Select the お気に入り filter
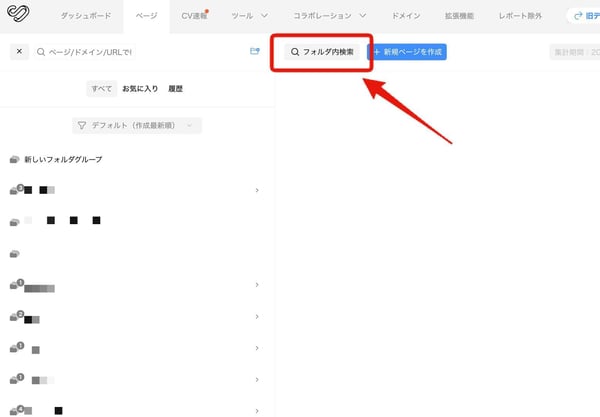The width and height of the screenshot is (600, 417). tap(140, 89)
